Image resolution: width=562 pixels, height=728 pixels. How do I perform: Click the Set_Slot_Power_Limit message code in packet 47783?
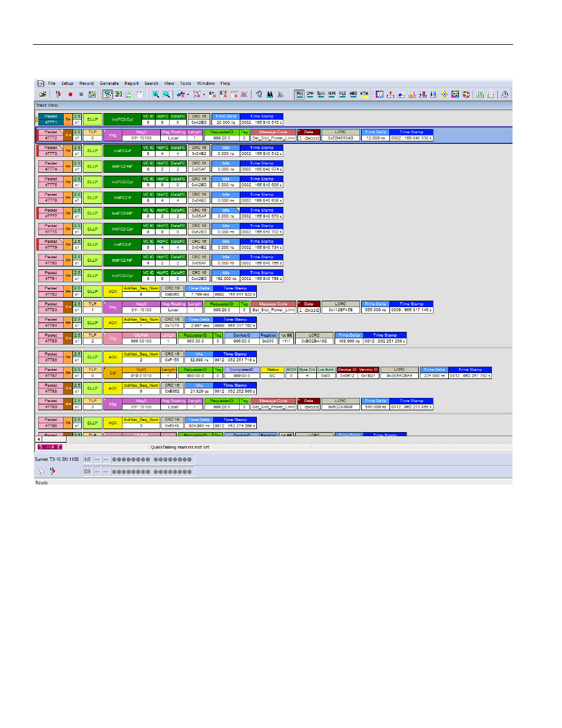click(x=273, y=310)
